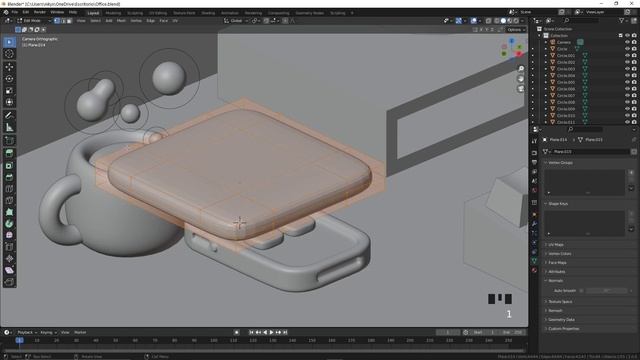Jump to the timeline end button

tap(285, 332)
